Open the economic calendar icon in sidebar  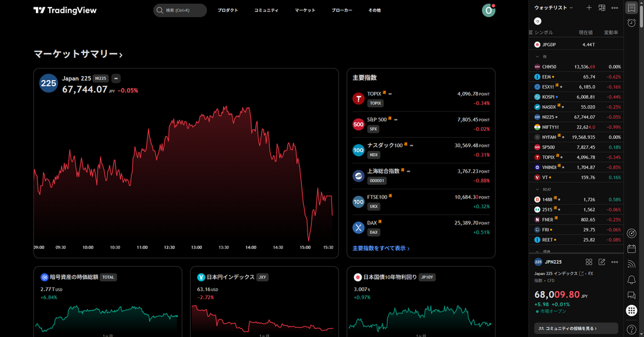click(x=631, y=249)
